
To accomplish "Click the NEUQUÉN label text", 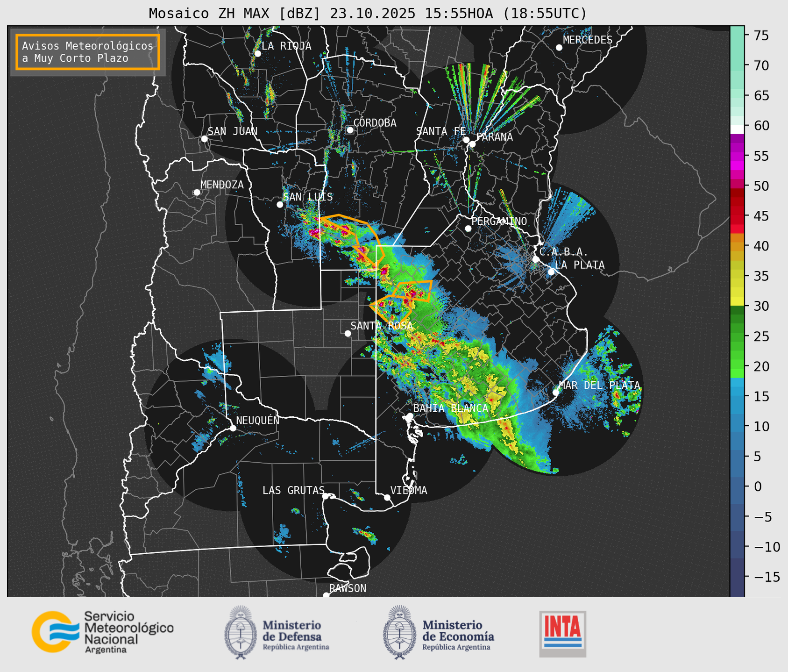I will pyautogui.click(x=258, y=421).
